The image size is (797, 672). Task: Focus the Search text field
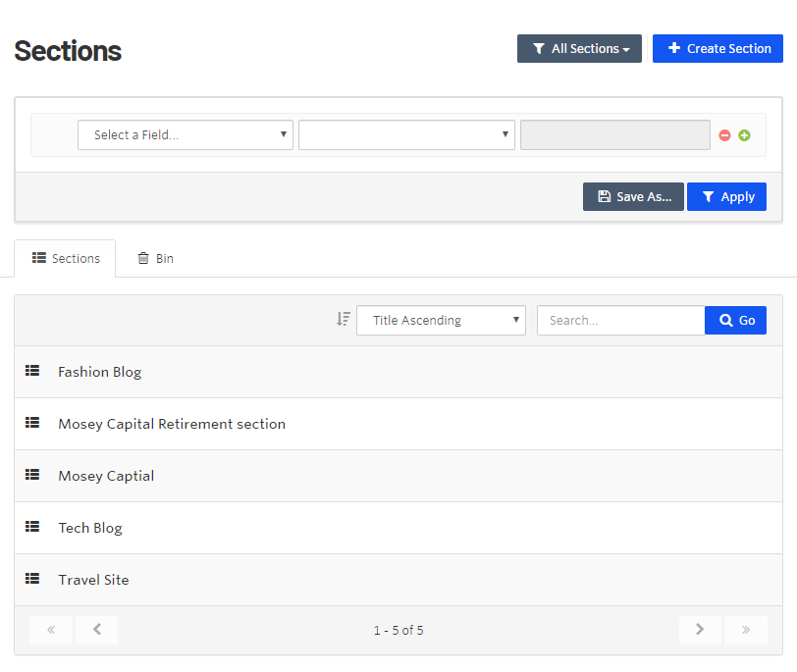coord(620,320)
